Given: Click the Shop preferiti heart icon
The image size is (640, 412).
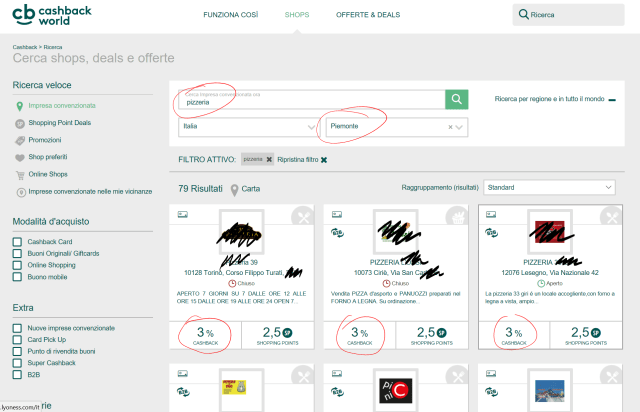Looking at the screenshot, I should pos(19,157).
